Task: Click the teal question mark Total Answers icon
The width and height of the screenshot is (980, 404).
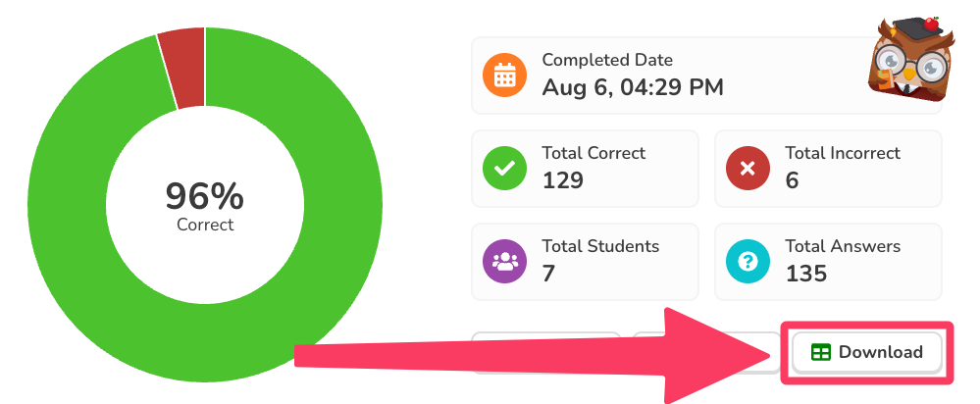Action: click(x=748, y=262)
